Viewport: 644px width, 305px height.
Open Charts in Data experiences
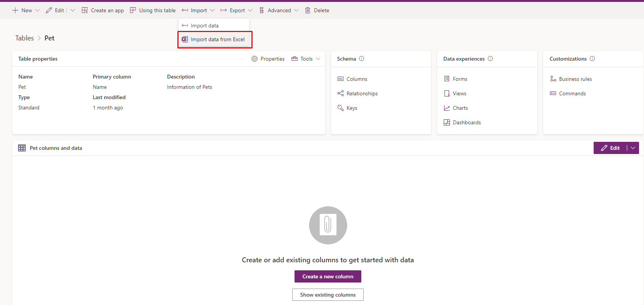pyautogui.click(x=460, y=108)
